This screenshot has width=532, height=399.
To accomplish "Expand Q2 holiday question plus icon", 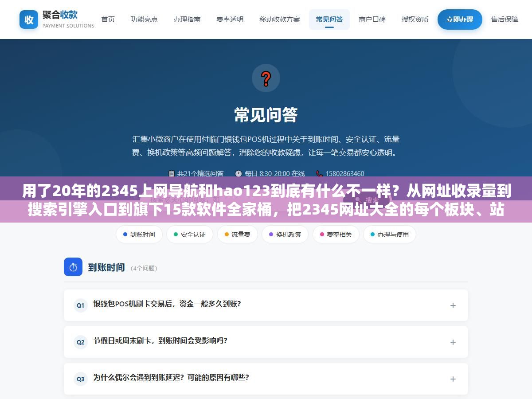I will pyautogui.click(x=453, y=342).
